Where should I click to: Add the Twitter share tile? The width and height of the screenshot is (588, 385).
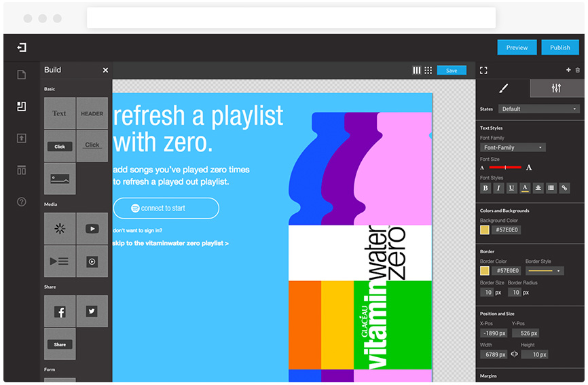[x=92, y=311]
